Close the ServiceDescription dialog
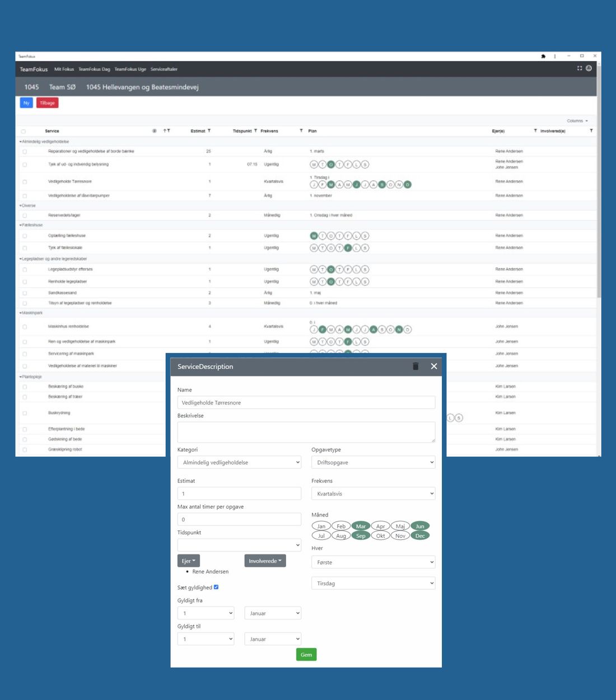 point(434,367)
